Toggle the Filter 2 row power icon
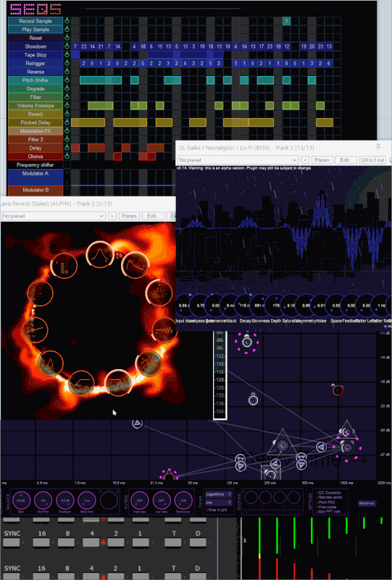Screen dimensions: 392x580 67,139
